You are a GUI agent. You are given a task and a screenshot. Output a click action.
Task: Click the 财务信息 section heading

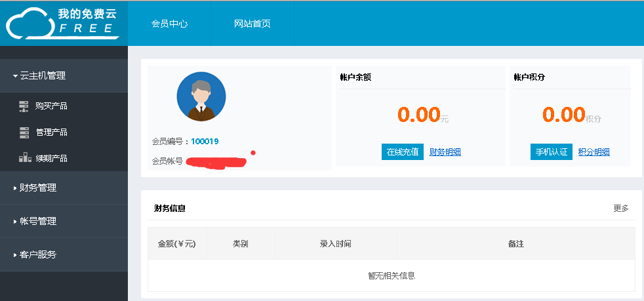(170, 208)
